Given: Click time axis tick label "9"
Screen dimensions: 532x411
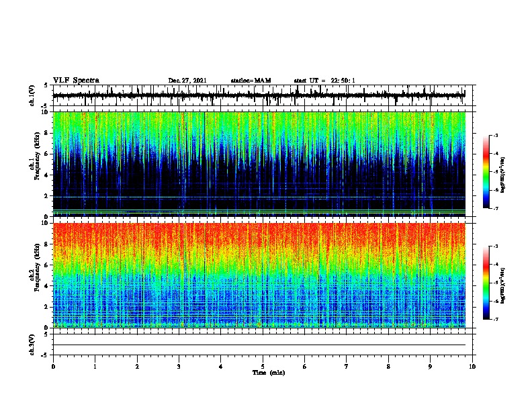Looking at the screenshot, I should point(430,367).
